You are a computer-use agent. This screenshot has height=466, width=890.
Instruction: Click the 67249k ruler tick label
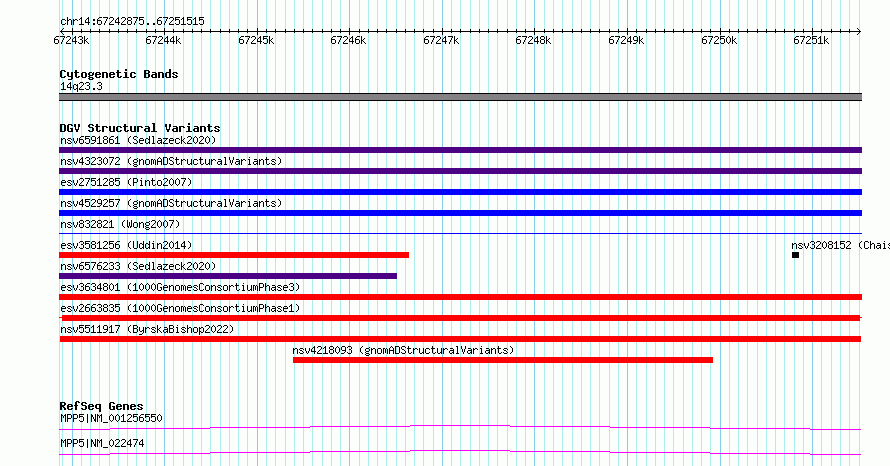627,40
